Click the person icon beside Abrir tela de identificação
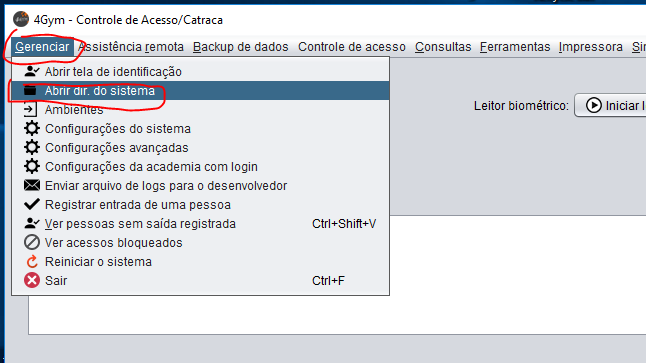This screenshot has height=363, width=646. coord(32,71)
